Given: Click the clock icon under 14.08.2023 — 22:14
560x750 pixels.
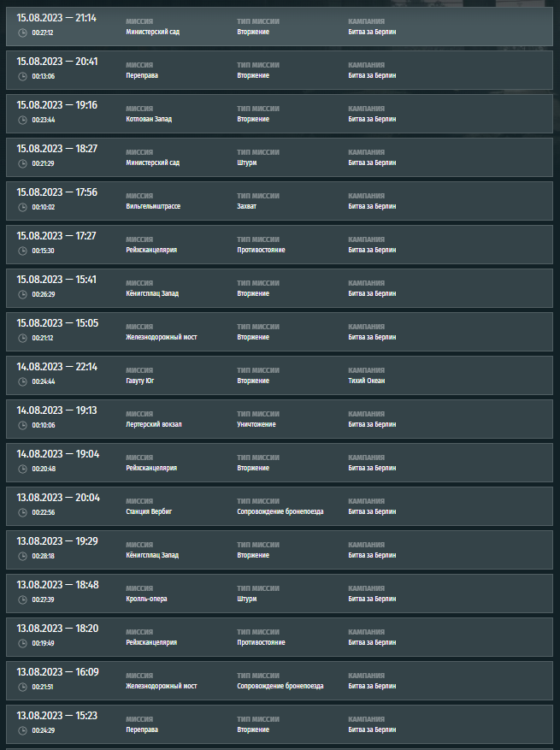Looking at the screenshot, I should (22, 381).
